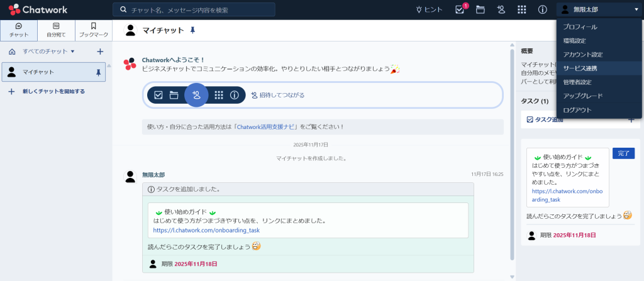Mark the task done with 完了 button
The height and width of the screenshot is (281, 644).
click(x=623, y=153)
